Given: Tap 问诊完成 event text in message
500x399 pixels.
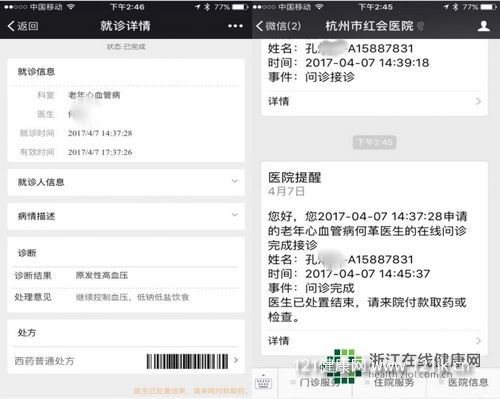Looking at the screenshot, I should click(330, 288).
